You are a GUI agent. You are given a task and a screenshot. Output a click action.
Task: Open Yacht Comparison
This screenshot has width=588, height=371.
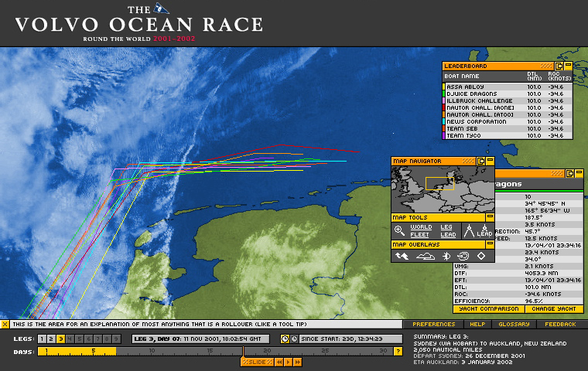(x=489, y=309)
